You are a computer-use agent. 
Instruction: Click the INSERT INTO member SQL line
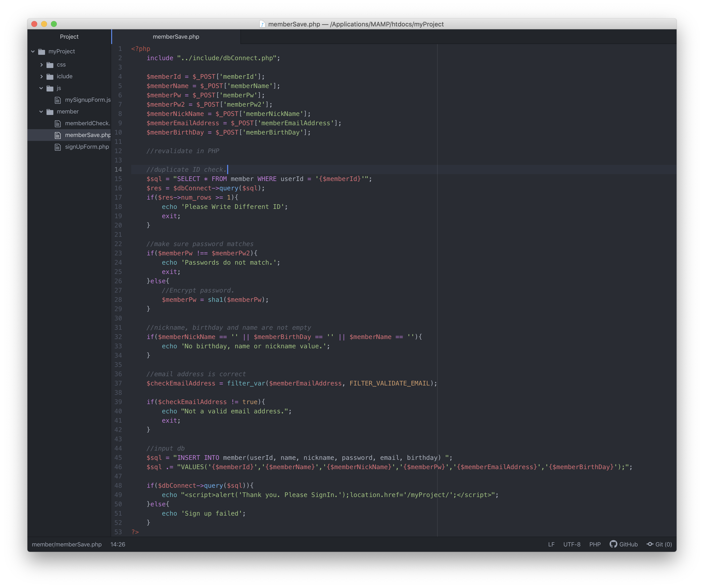[x=299, y=457]
